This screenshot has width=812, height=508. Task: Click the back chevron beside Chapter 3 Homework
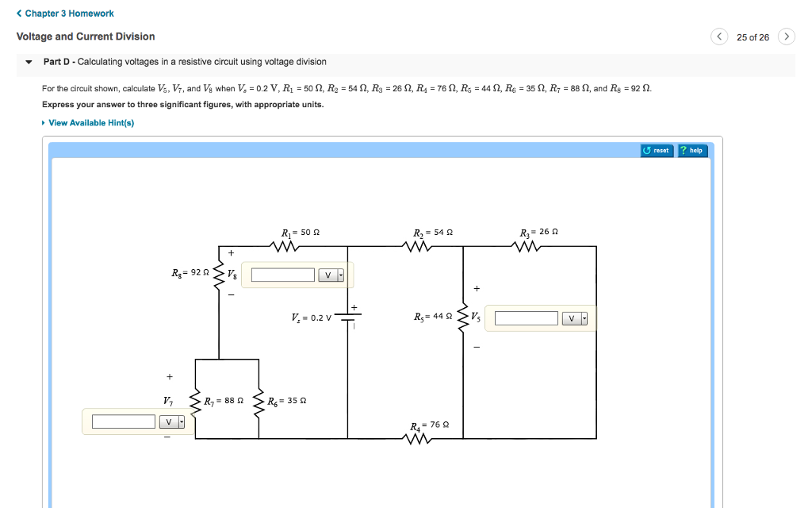(x=17, y=13)
